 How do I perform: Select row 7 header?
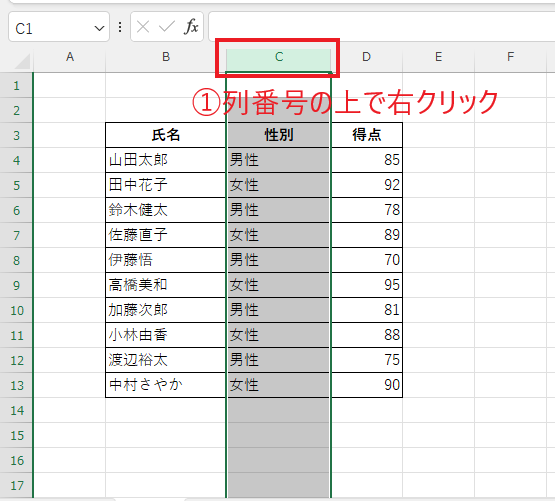[x=16, y=235]
